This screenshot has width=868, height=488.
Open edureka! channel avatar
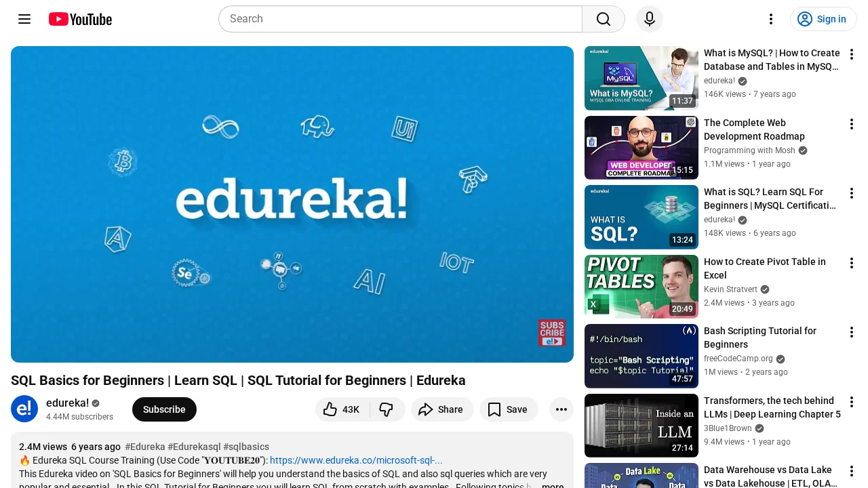(x=24, y=409)
